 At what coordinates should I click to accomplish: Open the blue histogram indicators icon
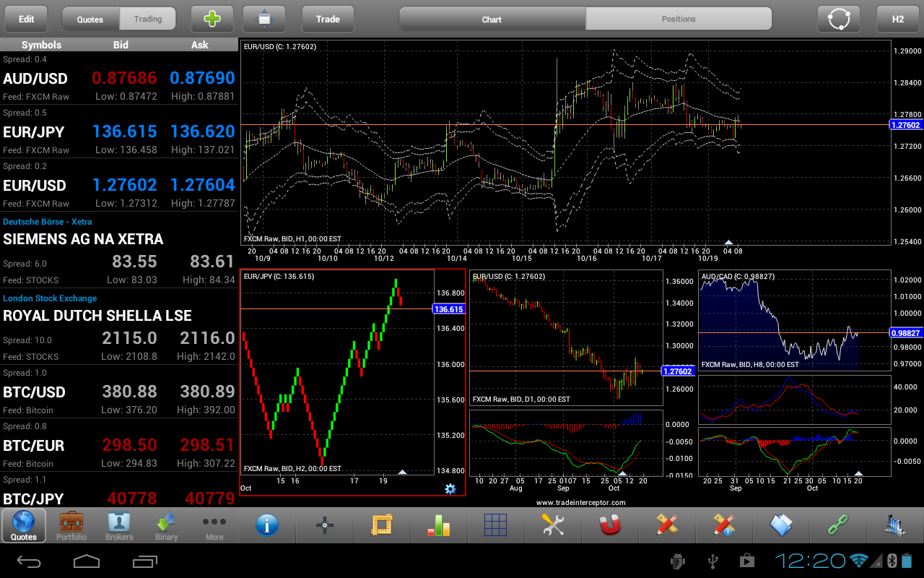coord(896,525)
